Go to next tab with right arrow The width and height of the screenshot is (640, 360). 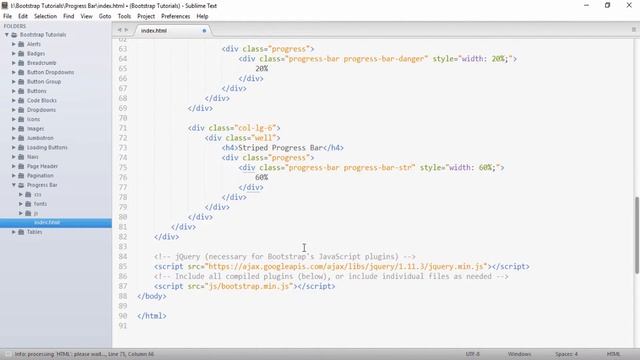pyautogui.click(x=126, y=30)
